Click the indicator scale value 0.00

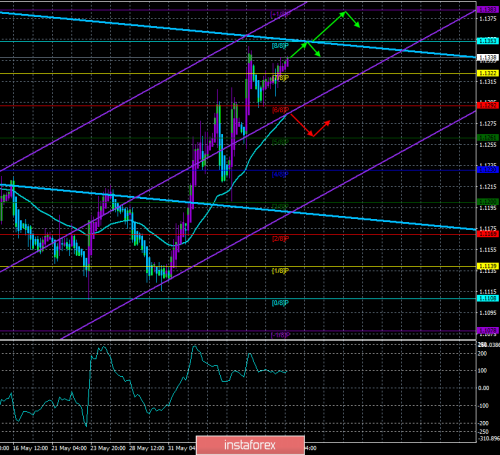pos(484,388)
